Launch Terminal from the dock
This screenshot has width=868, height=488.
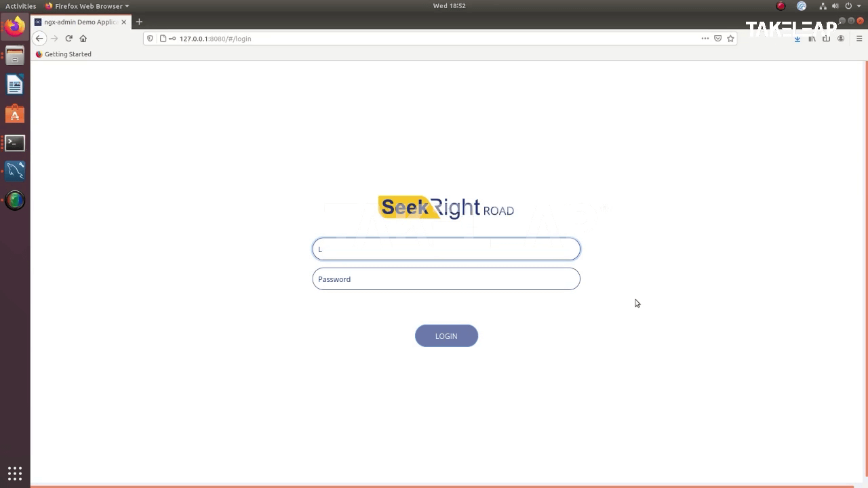tap(15, 143)
